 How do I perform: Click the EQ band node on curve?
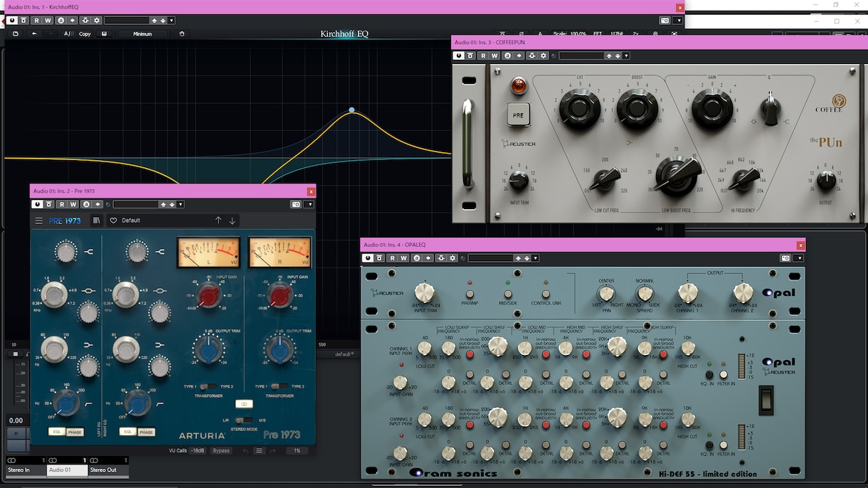(x=351, y=110)
